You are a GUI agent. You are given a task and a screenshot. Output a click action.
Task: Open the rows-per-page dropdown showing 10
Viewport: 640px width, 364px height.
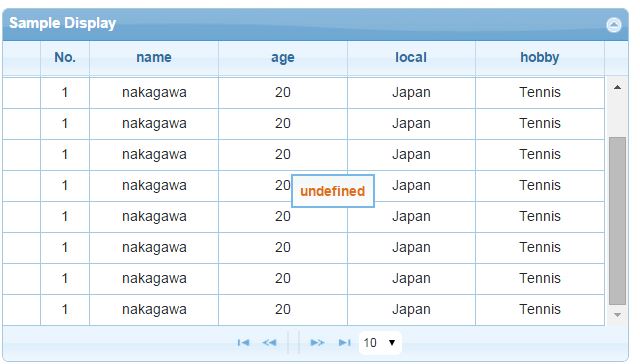(380, 342)
